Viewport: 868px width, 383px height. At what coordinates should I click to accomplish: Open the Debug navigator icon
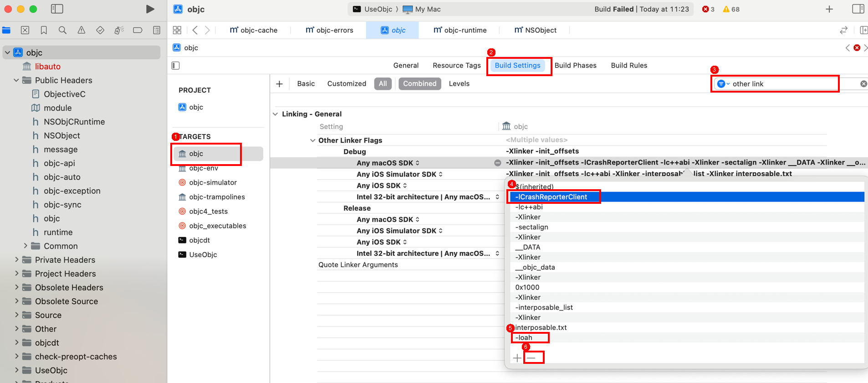point(119,30)
